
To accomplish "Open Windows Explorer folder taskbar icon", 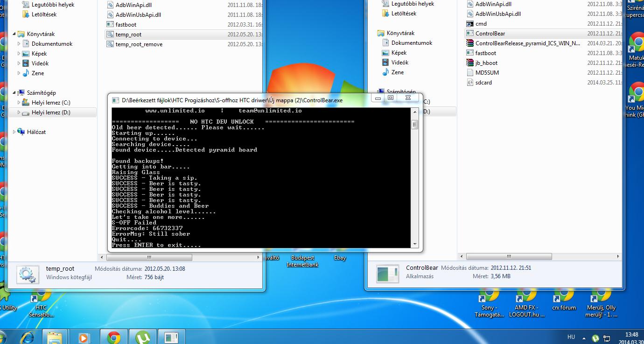I will [x=54, y=337].
